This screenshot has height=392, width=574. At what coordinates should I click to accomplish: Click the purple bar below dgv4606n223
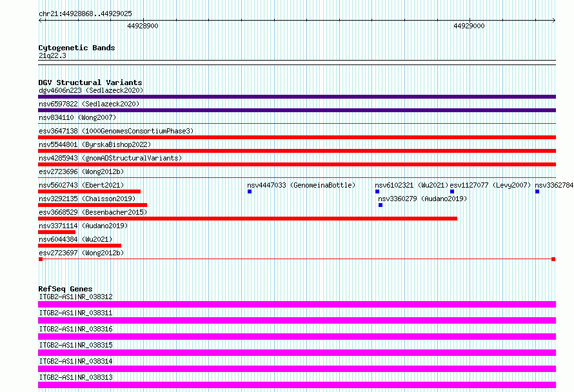click(x=297, y=97)
